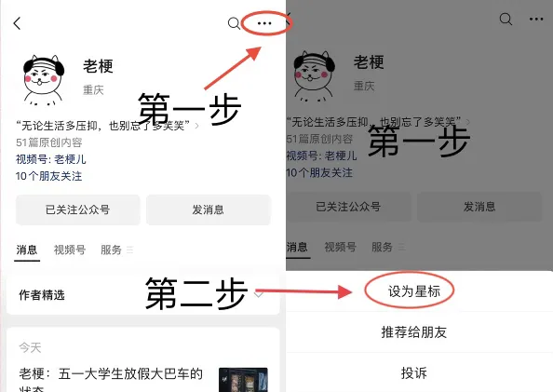
Task: Select 设为星标 to star the account
Action: tap(414, 291)
